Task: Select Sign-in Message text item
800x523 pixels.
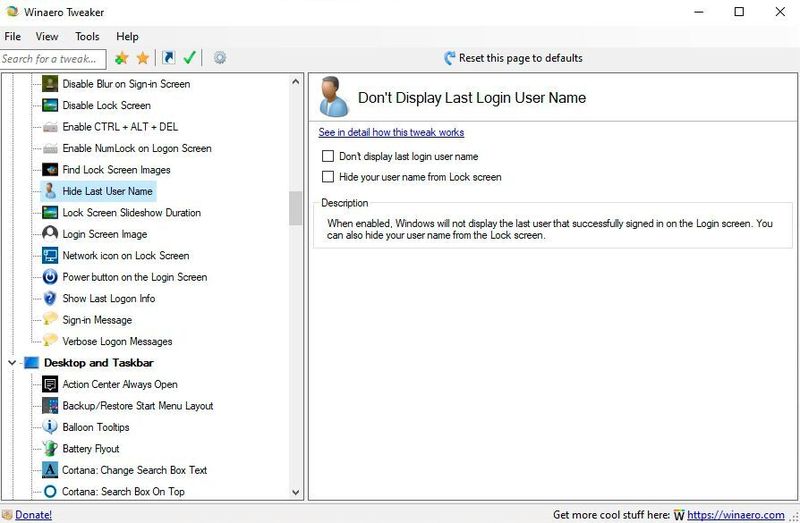Action: pos(97,319)
